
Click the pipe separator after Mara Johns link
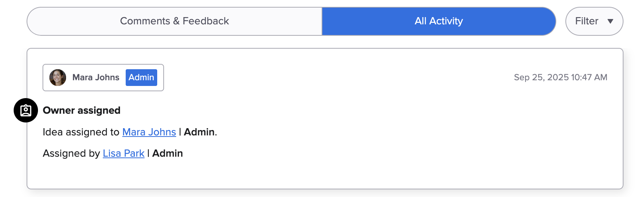pos(180,132)
